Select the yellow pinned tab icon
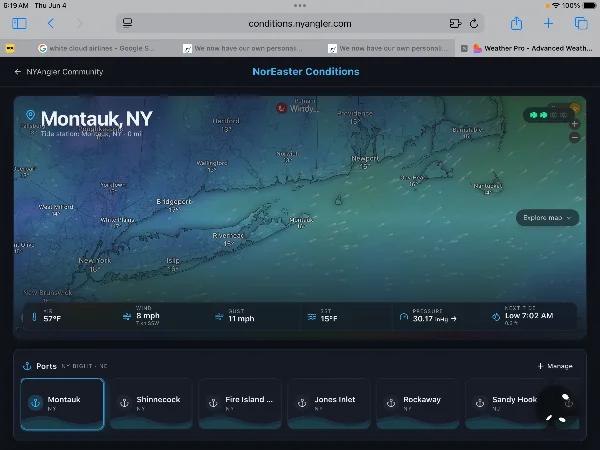600x450 pixels. pos(10,48)
